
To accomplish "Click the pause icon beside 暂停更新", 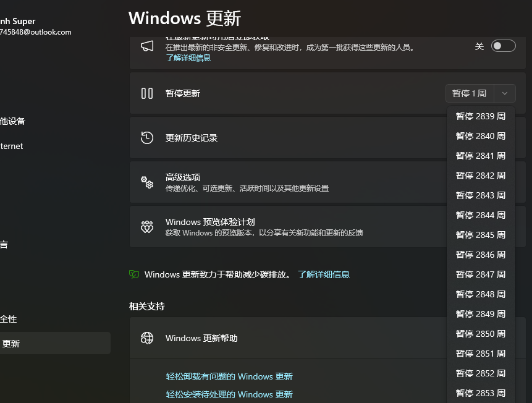I will 147,93.
